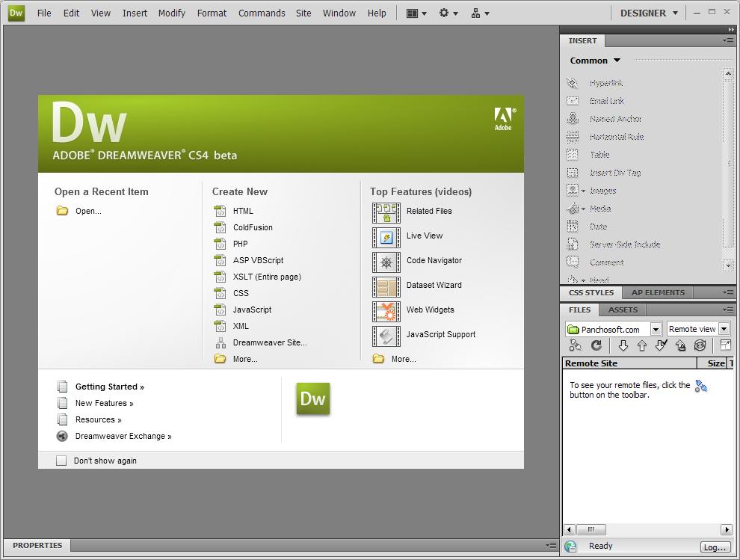This screenshot has width=740, height=560.
Task: Open the Panchosoft.com site dropdown
Action: [x=656, y=329]
